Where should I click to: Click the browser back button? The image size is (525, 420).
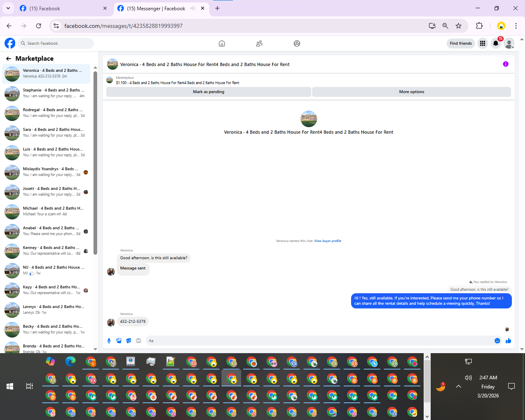[9, 26]
